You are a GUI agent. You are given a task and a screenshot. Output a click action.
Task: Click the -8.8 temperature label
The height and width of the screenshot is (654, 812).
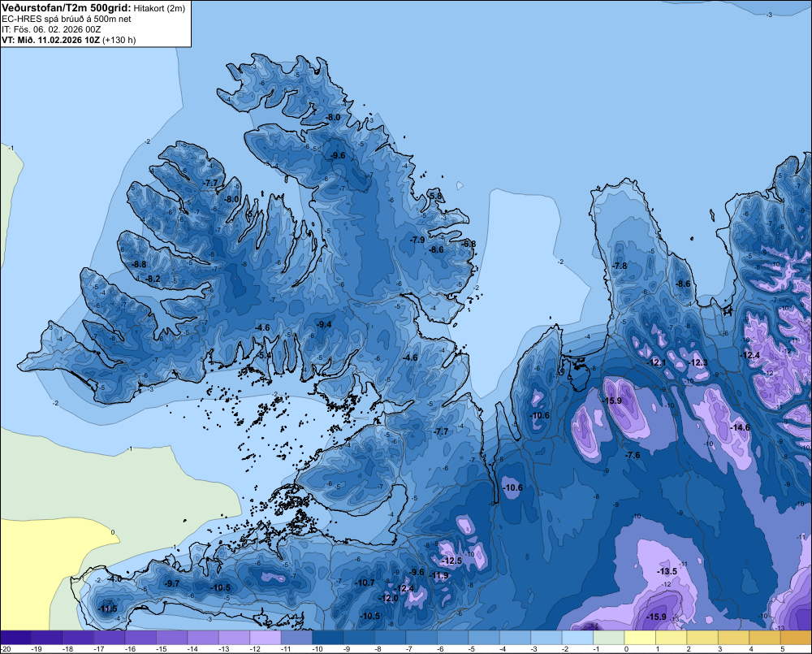[x=138, y=264]
